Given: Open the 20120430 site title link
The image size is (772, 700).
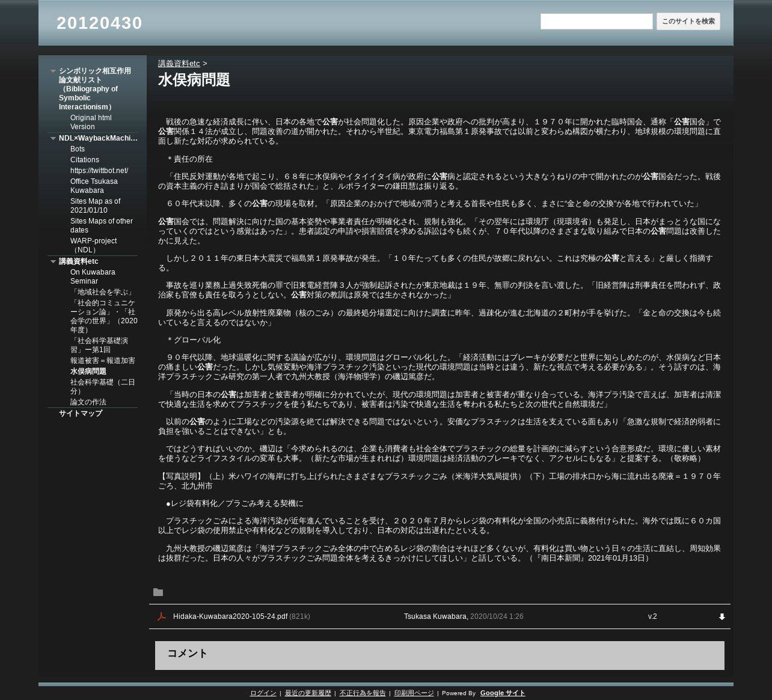Looking at the screenshot, I should [x=99, y=23].
